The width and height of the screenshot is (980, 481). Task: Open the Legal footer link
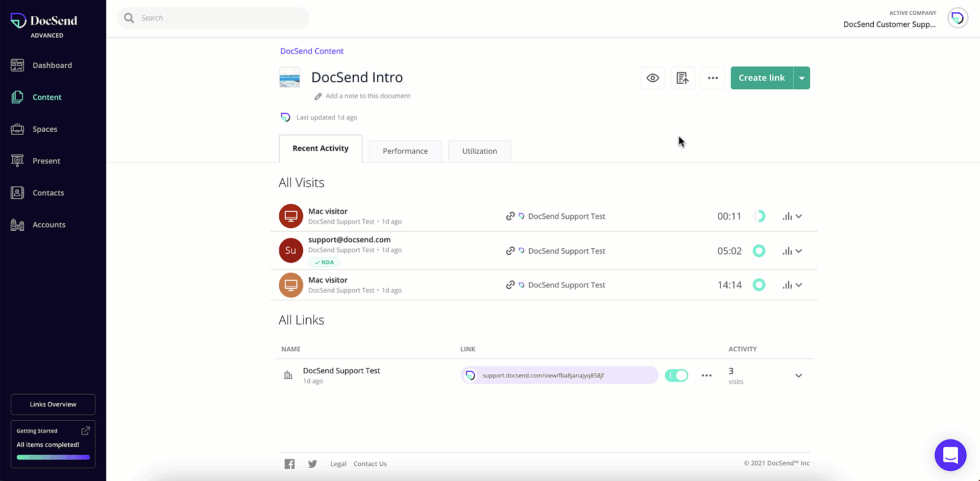click(338, 464)
